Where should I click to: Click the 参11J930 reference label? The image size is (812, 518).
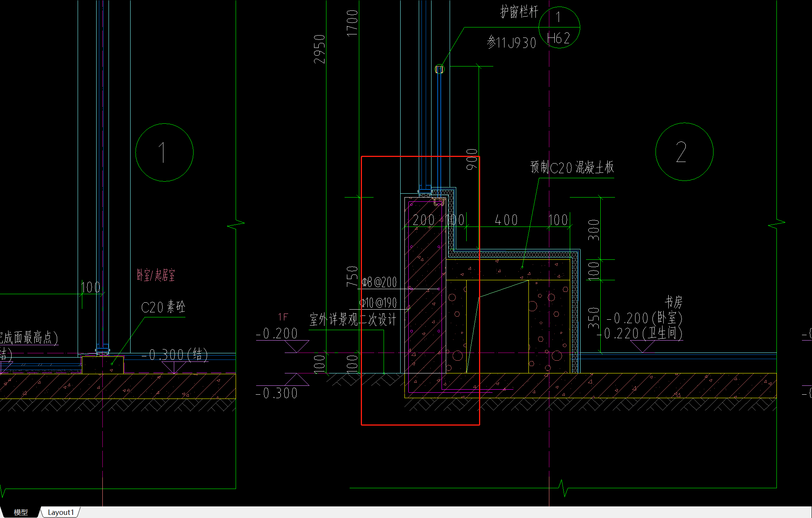[511, 42]
